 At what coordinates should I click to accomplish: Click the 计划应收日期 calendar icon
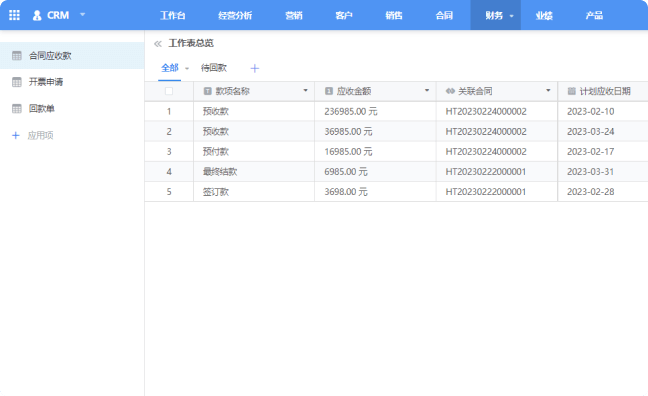click(x=572, y=91)
